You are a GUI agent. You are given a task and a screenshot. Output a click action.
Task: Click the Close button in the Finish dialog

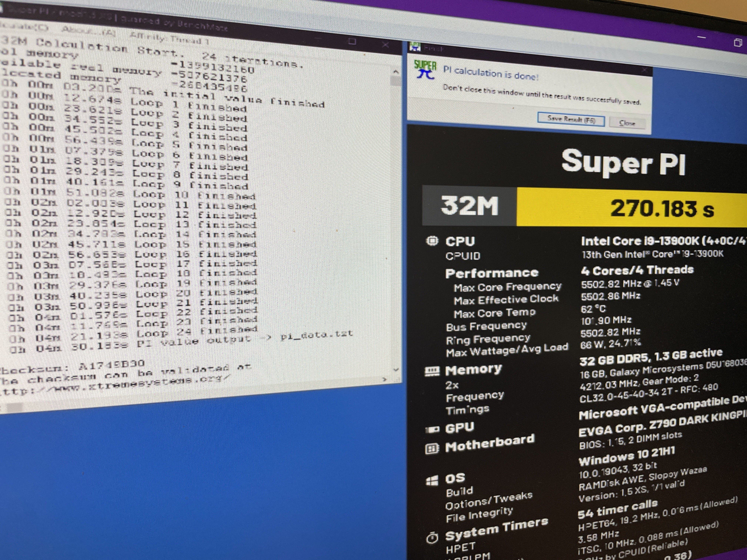[627, 124]
